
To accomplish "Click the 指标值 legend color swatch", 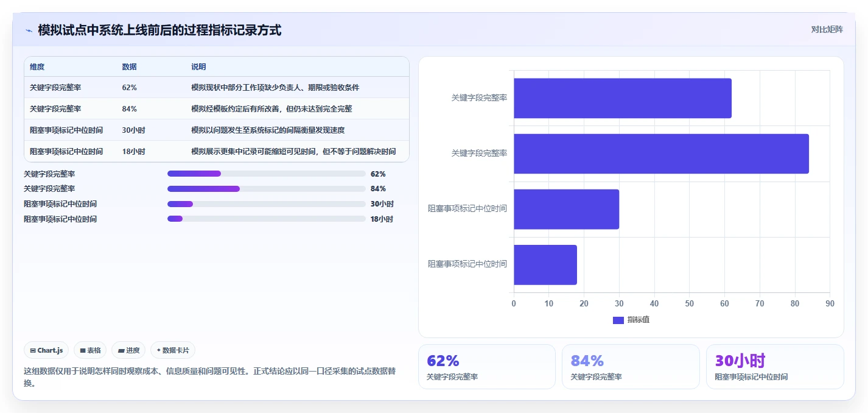I will tap(618, 320).
